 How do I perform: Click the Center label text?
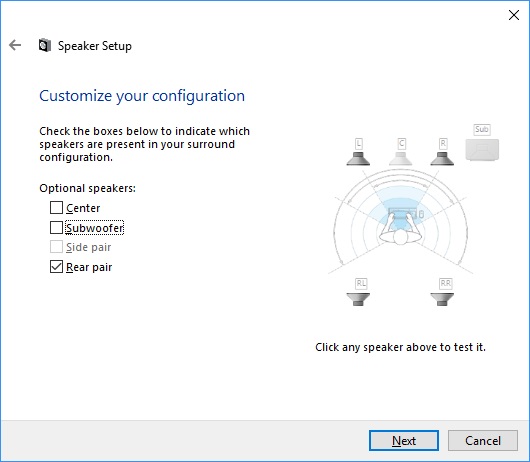point(83,208)
